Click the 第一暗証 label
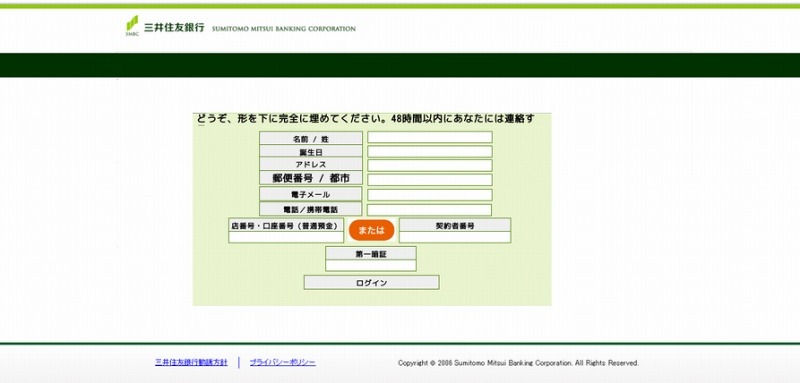The image size is (800, 383). (x=370, y=253)
